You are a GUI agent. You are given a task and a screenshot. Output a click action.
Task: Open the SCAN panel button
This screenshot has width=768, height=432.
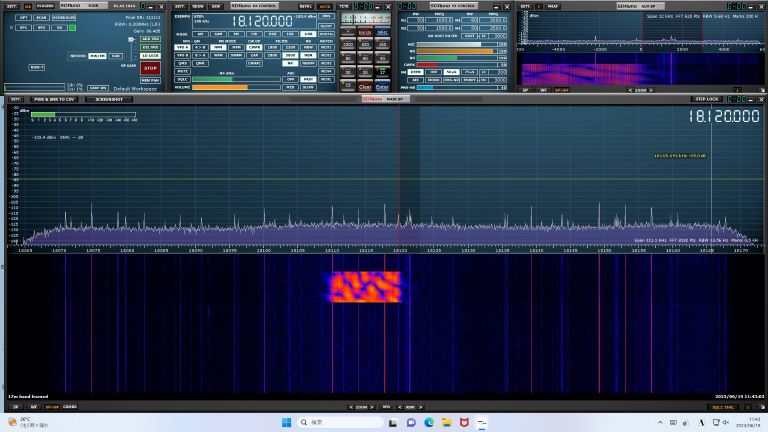[x=41, y=18]
